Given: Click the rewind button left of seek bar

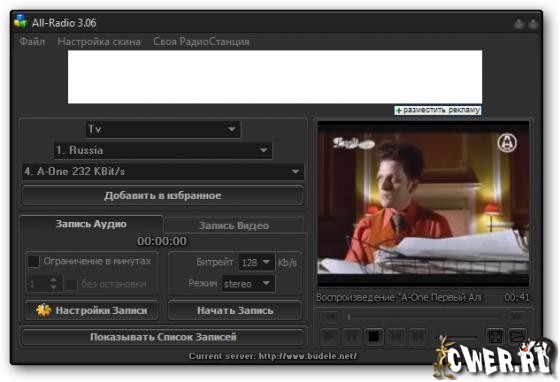Looking at the screenshot, I should 330,316.
